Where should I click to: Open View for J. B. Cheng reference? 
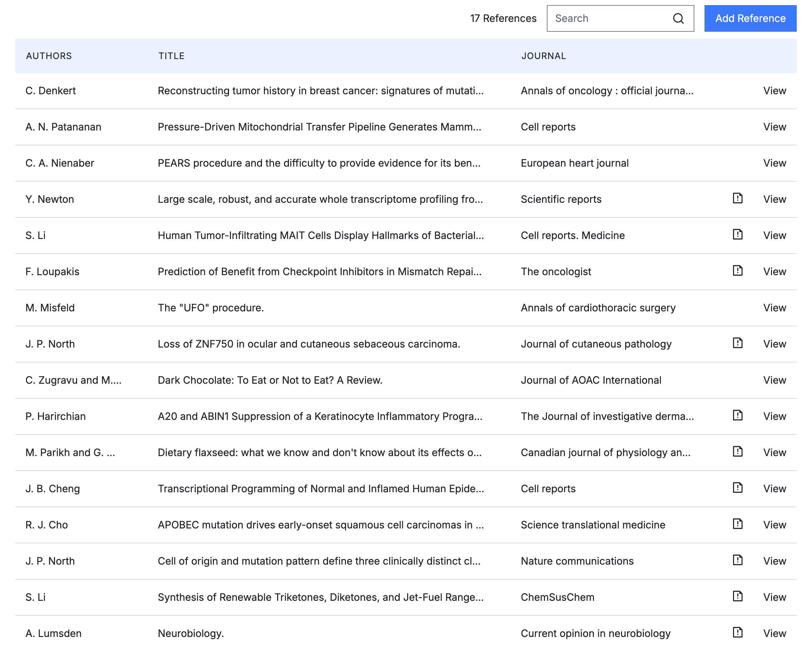tap(774, 489)
